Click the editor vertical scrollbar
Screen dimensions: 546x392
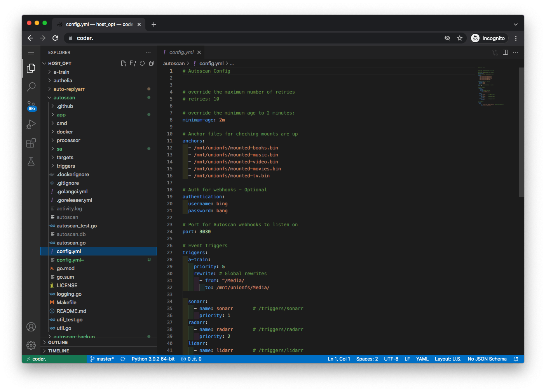click(521, 132)
